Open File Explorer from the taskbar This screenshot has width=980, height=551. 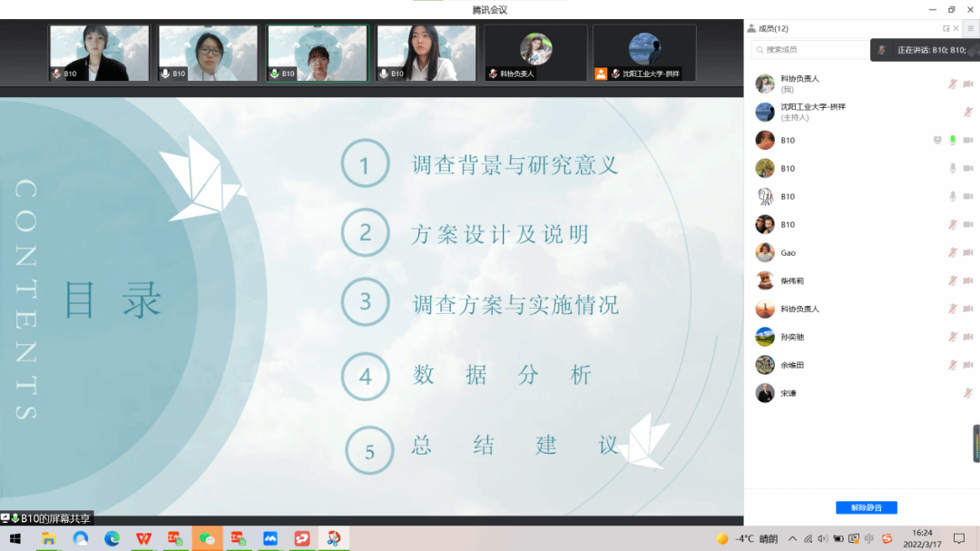point(48,538)
